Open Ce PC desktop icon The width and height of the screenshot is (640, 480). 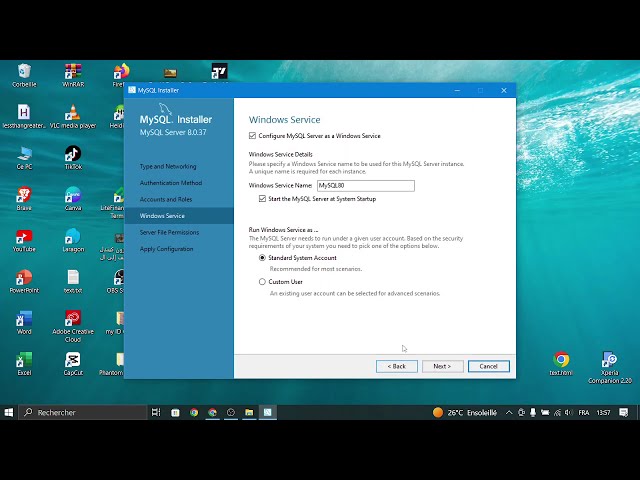tap(24, 158)
